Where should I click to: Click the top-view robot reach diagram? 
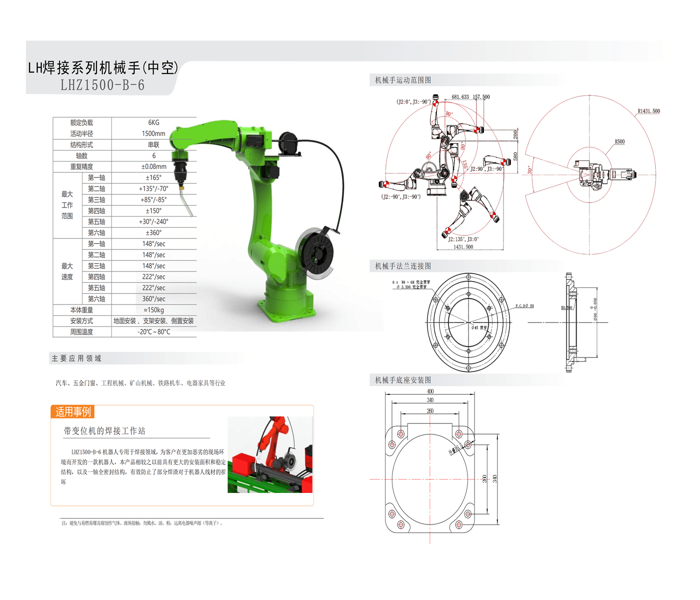coord(592,174)
